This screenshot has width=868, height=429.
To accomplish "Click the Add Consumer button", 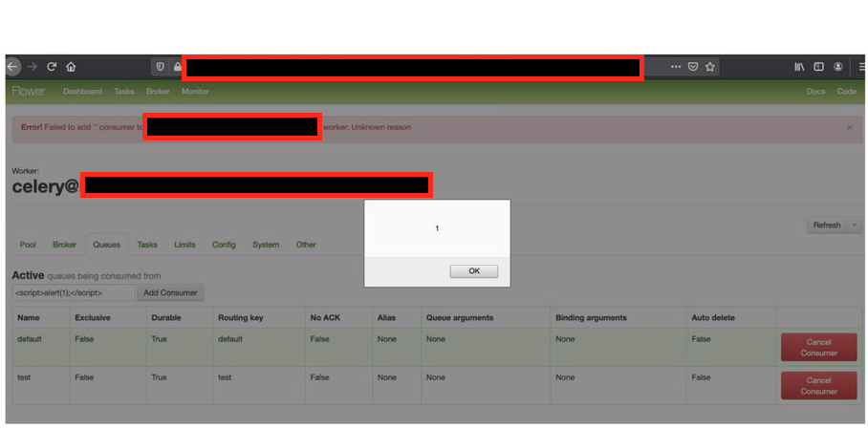I will click(x=170, y=292).
